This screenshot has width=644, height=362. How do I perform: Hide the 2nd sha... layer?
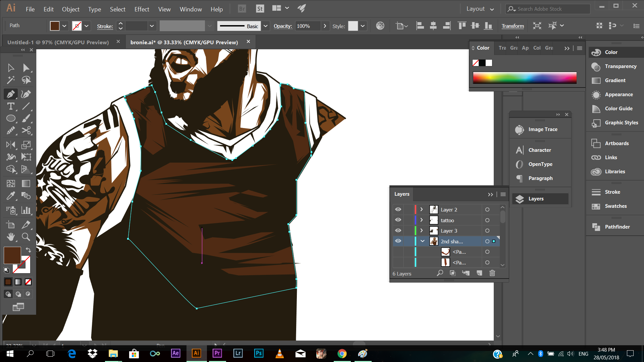[x=398, y=241]
